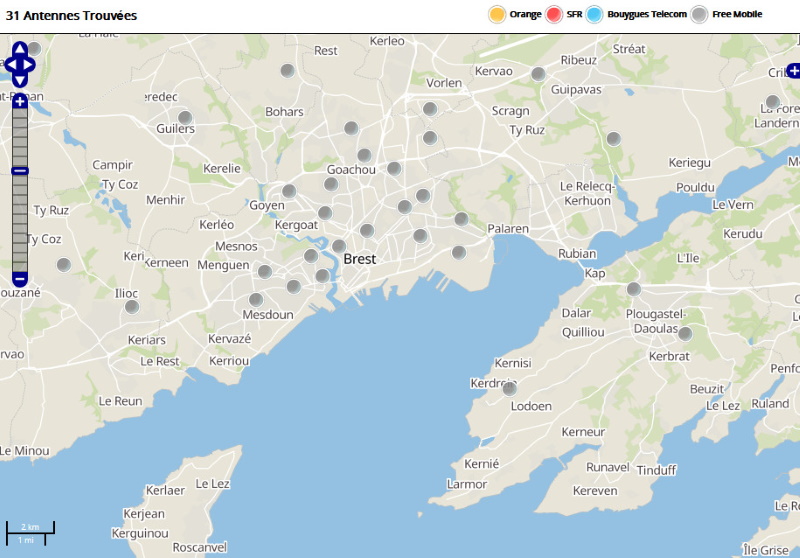This screenshot has height=558, width=800.
Task: Select the antenna marker at Kervao
Action: coord(538,73)
